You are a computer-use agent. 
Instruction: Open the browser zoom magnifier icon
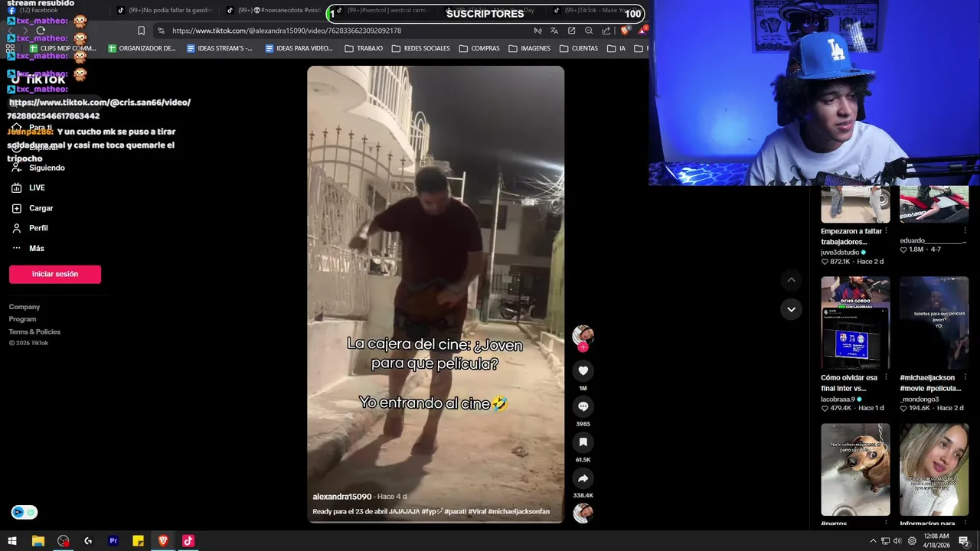pos(589,31)
